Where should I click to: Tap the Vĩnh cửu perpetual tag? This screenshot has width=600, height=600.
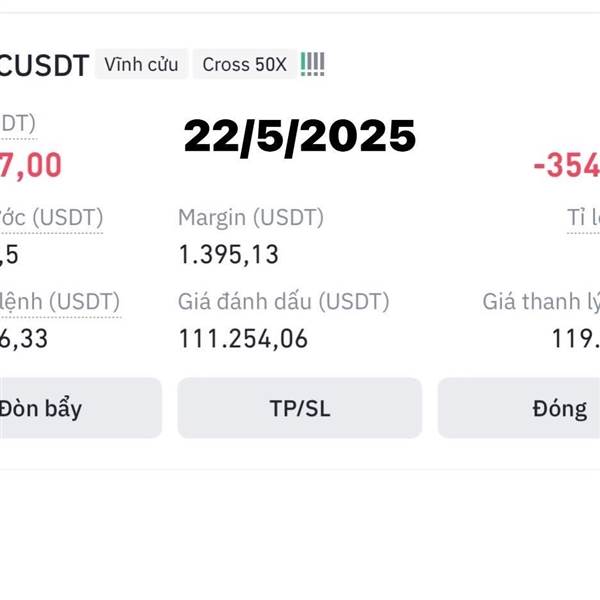141,64
